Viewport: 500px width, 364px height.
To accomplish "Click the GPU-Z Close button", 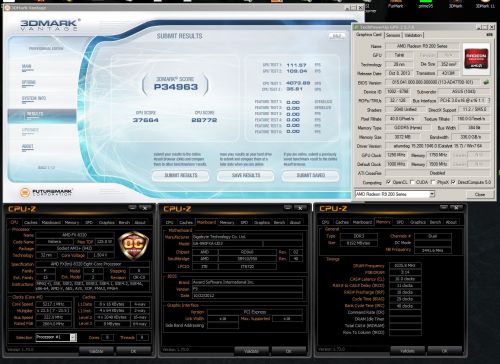I will click(x=480, y=194).
